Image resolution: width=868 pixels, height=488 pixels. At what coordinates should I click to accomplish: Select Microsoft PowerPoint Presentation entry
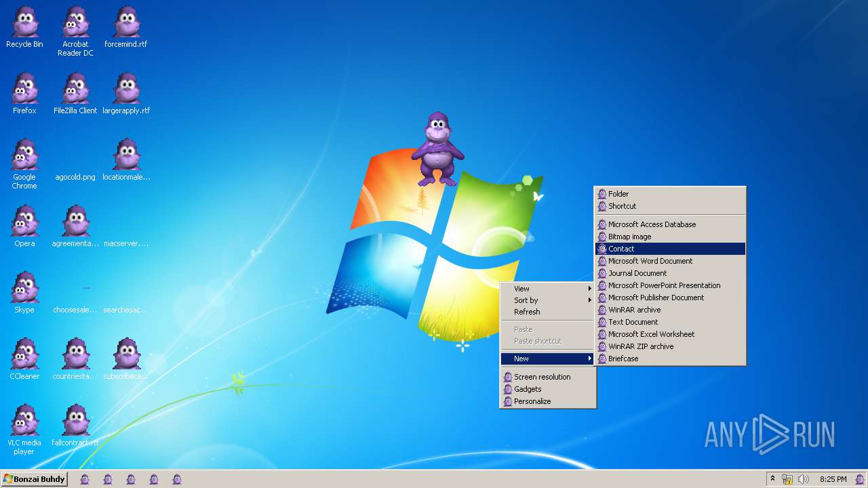[670, 285]
